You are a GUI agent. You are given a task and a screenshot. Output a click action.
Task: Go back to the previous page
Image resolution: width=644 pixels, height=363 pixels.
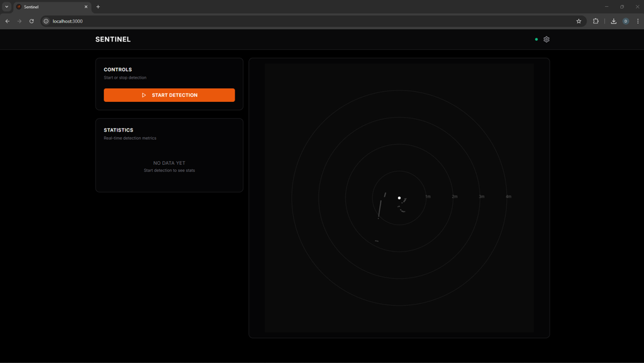8,21
